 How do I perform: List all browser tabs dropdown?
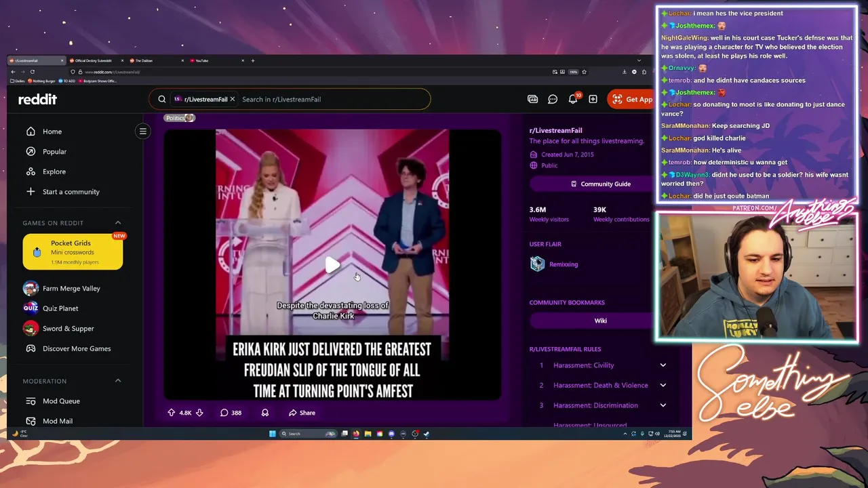(639, 60)
